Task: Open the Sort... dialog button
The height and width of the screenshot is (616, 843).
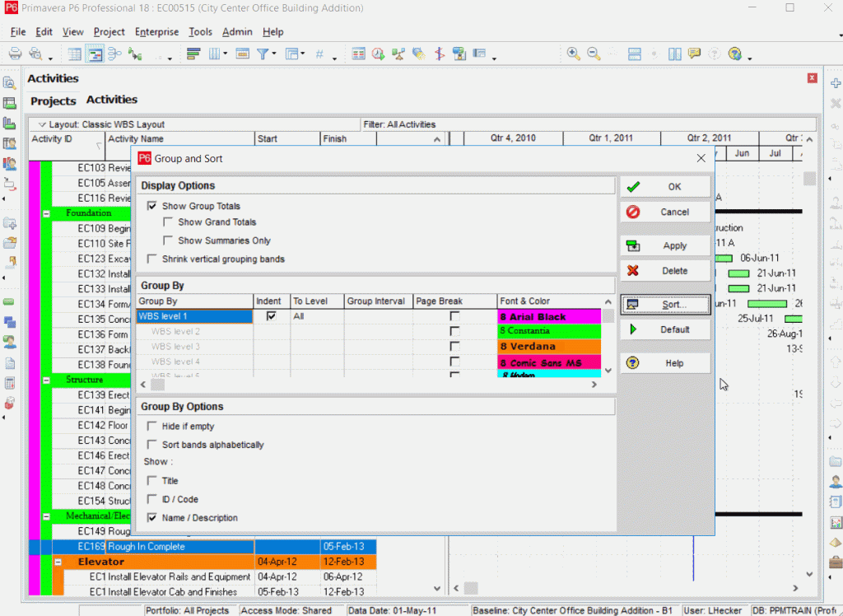Action: pos(665,305)
